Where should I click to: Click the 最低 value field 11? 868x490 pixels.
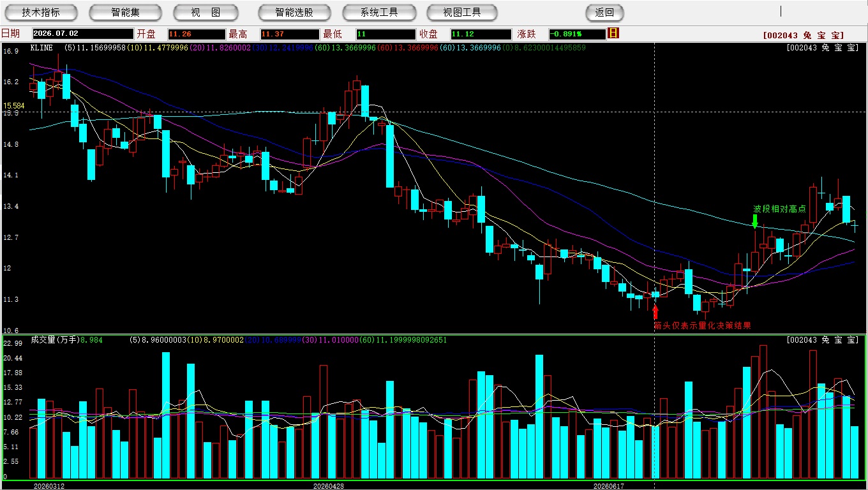[385, 34]
